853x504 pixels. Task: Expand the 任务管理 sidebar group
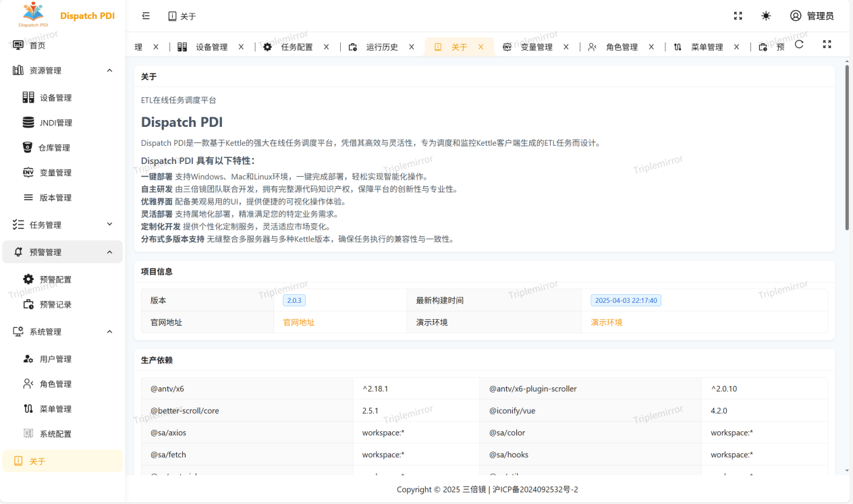pos(63,225)
